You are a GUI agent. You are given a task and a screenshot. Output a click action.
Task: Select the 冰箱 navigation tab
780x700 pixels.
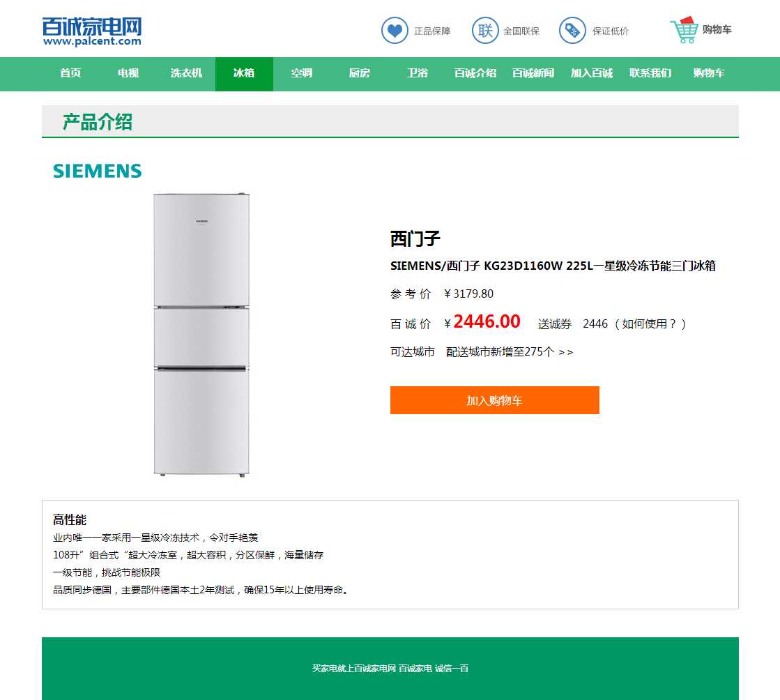(244, 73)
